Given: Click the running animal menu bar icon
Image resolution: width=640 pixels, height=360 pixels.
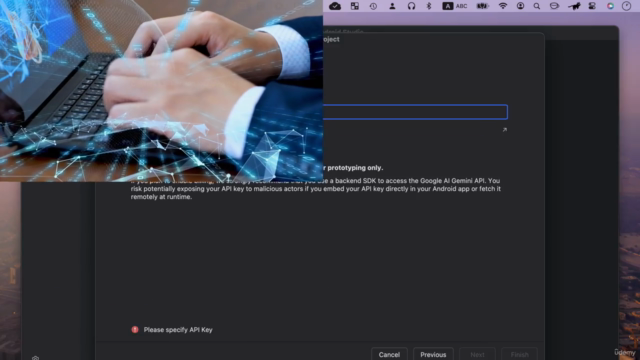Looking at the screenshot, I should click(x=574, y=6).
